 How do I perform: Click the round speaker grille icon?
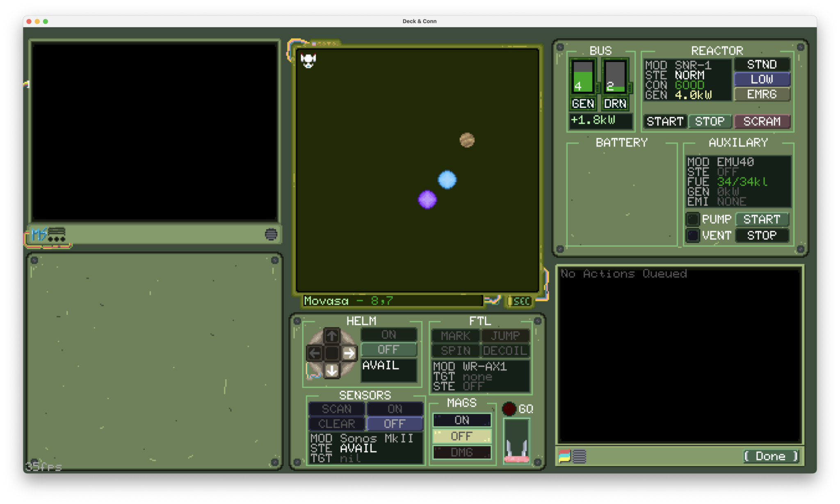tap(271, 234)
